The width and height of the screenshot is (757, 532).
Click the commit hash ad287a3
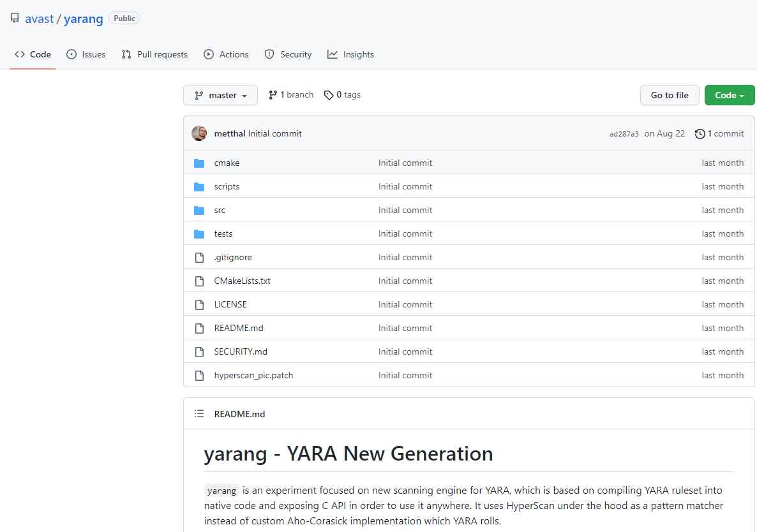tap(624, 133)
